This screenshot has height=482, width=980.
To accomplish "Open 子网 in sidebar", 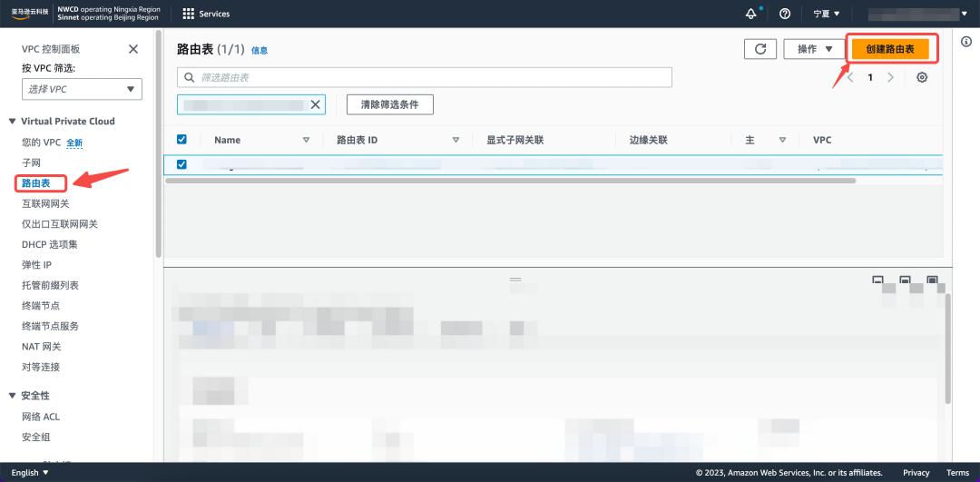I will pos(31,162).
